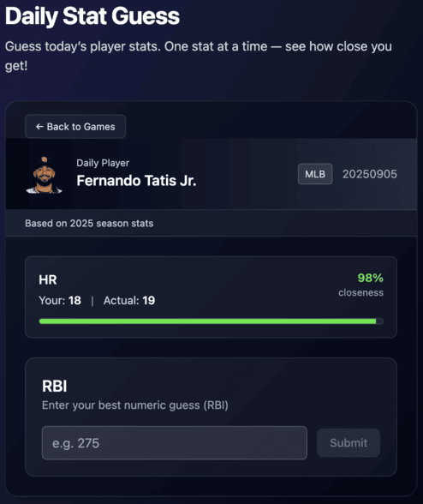Click the Daily Stat Guess heading

[x=92, y=16]
